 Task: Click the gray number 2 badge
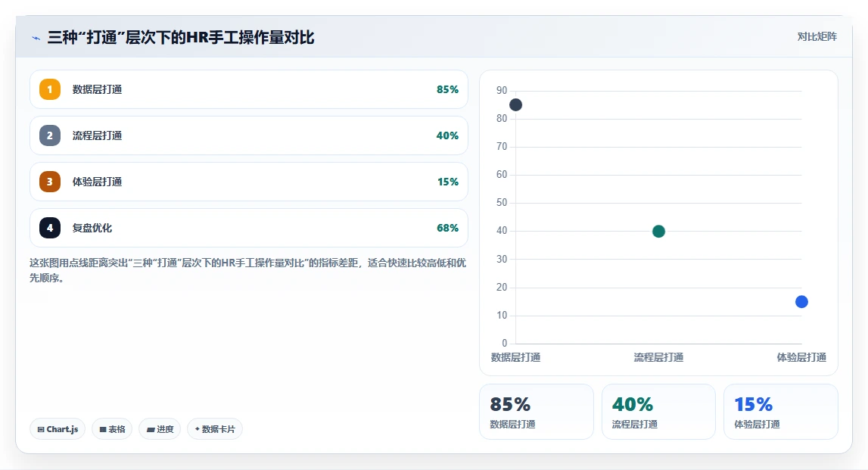[50, 135]
